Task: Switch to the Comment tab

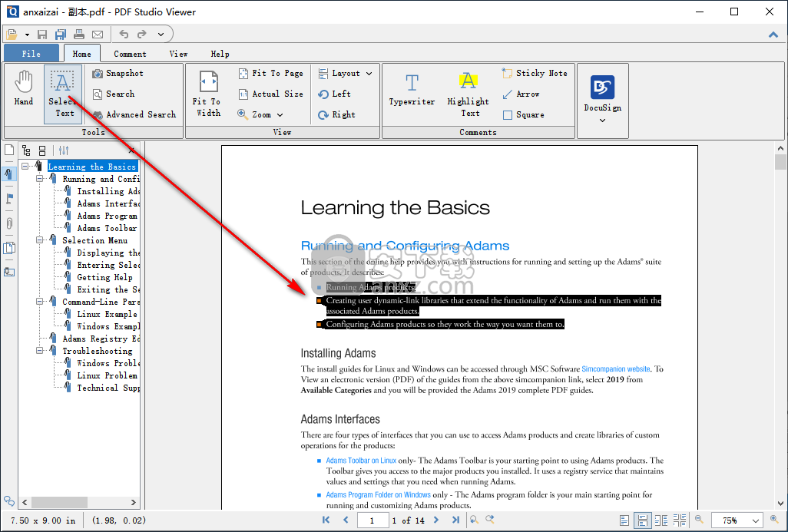Action: [x=130, y=54]
